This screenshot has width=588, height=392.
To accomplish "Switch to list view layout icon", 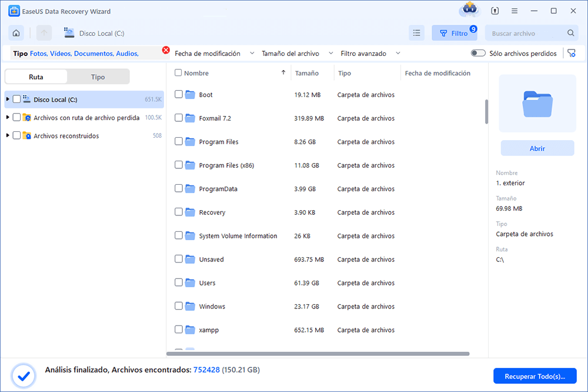I will 417,33.
